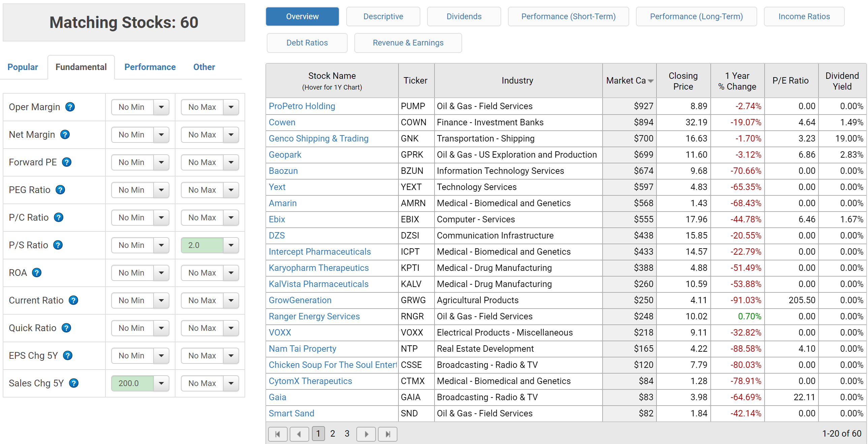Sort by Closing Price column header
This screenshot has height=444, width=868.
(x=683, y=81)
